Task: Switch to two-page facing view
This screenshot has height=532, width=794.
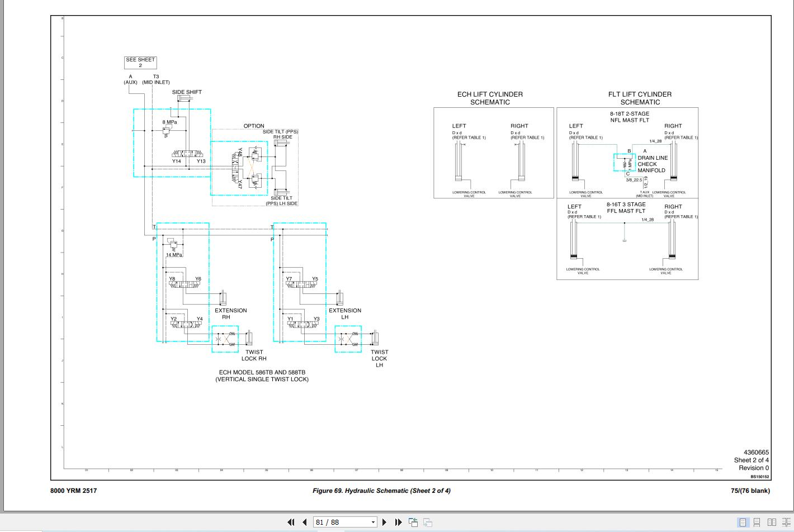Action: (x=772, y=522)
